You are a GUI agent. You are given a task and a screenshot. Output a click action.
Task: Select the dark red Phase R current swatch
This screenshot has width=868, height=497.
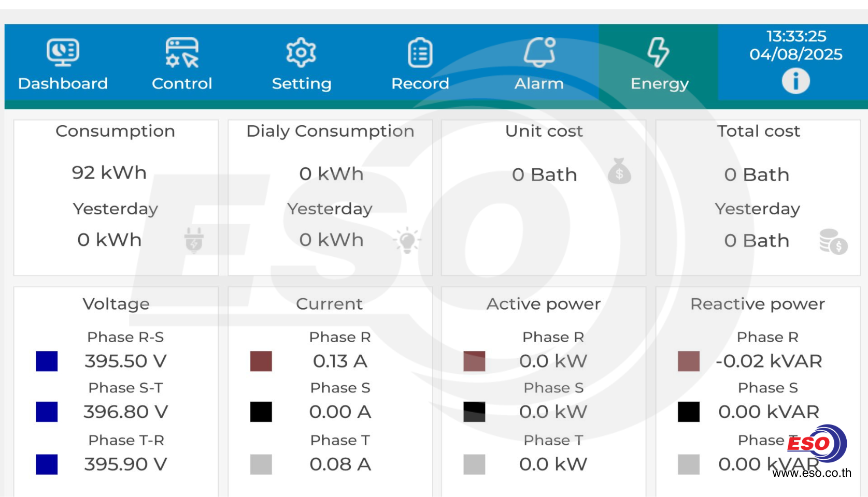(x=261, y=361)
